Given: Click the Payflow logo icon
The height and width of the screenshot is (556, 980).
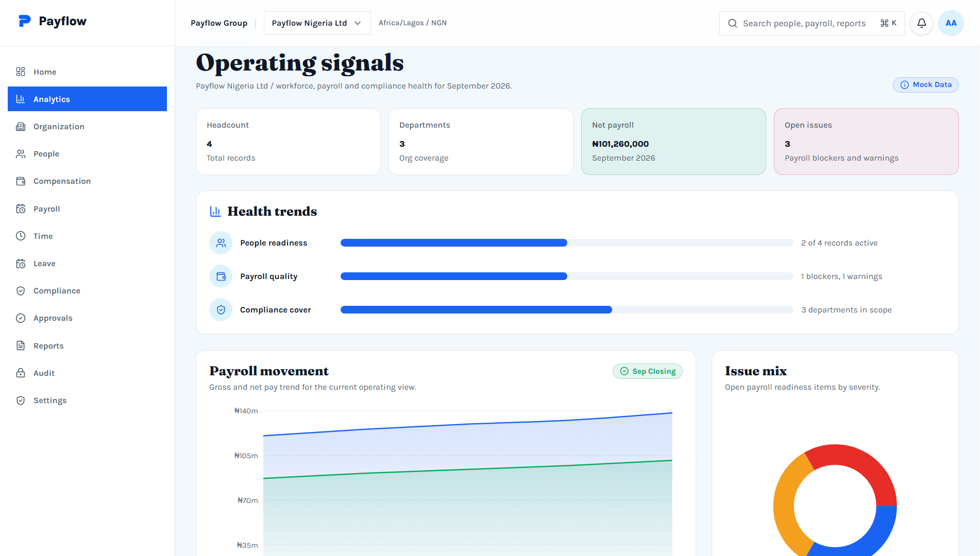Looking at the screenshot, I should (24, 21).
